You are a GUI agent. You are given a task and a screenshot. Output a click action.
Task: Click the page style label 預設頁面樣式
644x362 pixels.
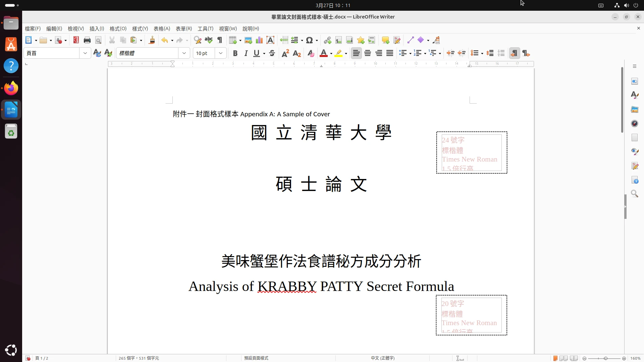click(x=256, y=358)
